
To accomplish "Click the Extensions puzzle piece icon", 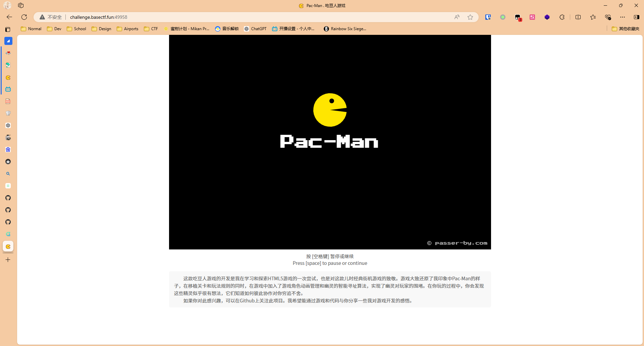I will click(562, 17).
